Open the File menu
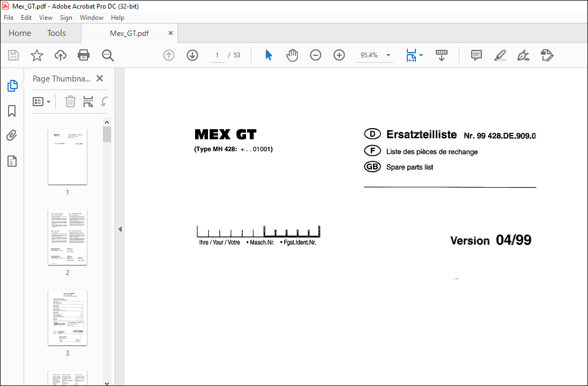This screenshot has width=588, height=386. coord(9,18)
